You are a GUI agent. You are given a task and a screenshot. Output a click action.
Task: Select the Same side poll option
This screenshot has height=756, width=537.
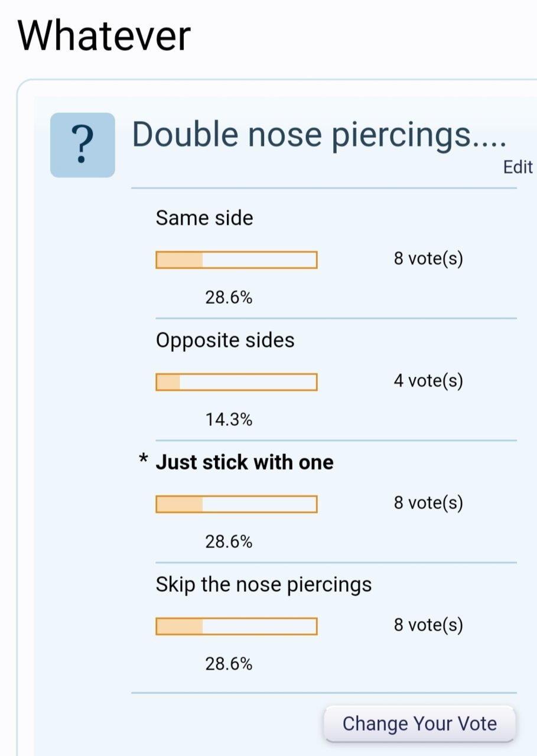coord(204,218)
